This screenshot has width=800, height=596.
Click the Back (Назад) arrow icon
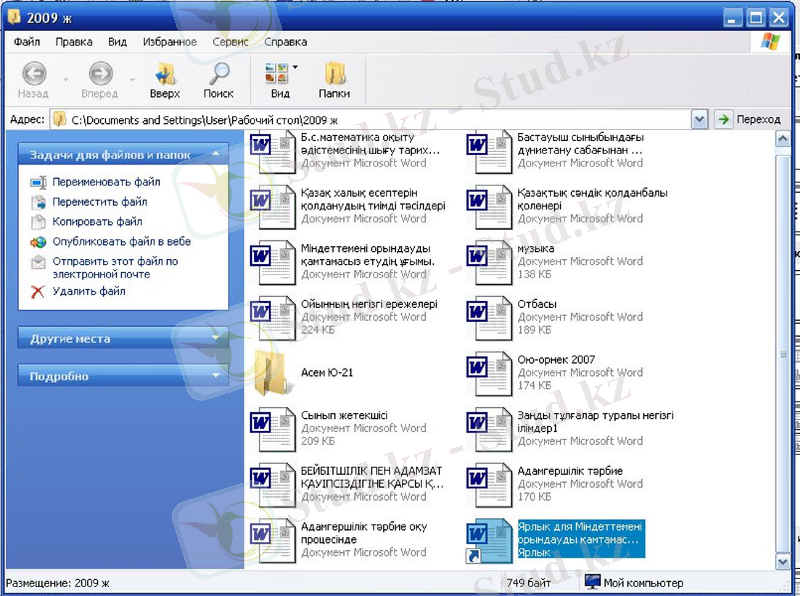click(x=34, y=73)
